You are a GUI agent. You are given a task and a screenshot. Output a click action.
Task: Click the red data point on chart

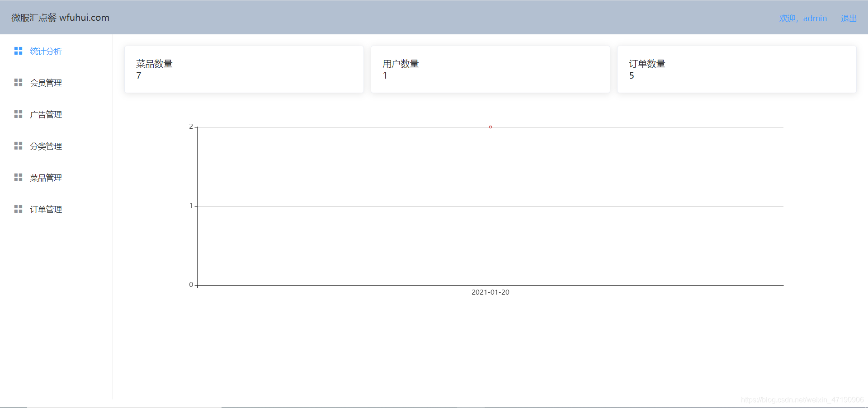(491, 127)
